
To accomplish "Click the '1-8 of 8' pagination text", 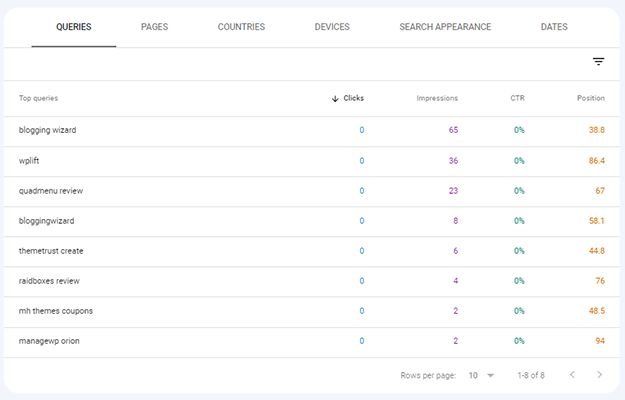I will click(x=531, y=375).
